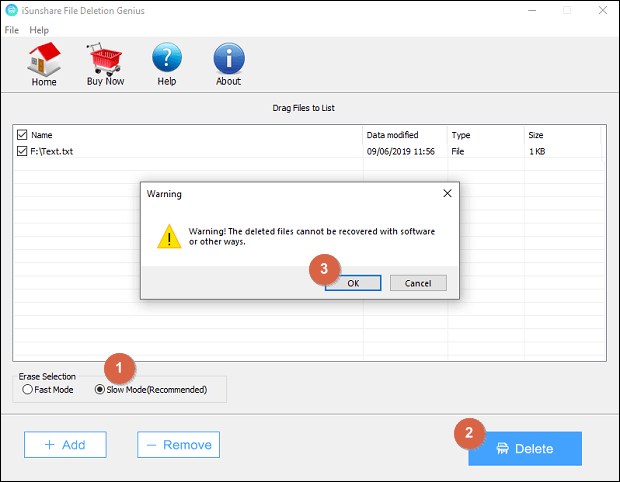Viewport: 620px width, 482px height.
Task: Close the File Deletion Genius window
Action: (x=603, y=10)
